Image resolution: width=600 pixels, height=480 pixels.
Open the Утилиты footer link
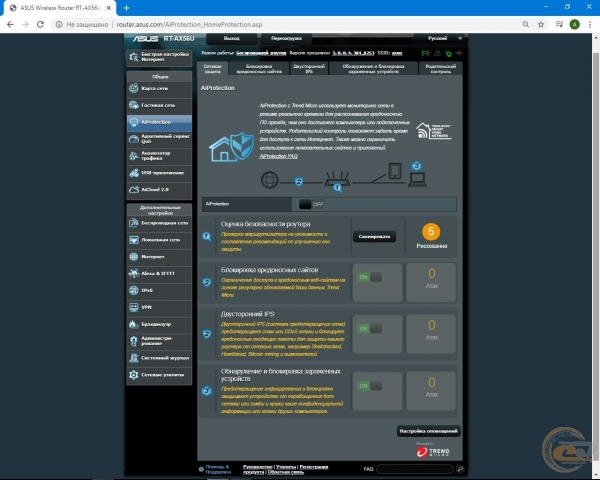pos(286,467)
